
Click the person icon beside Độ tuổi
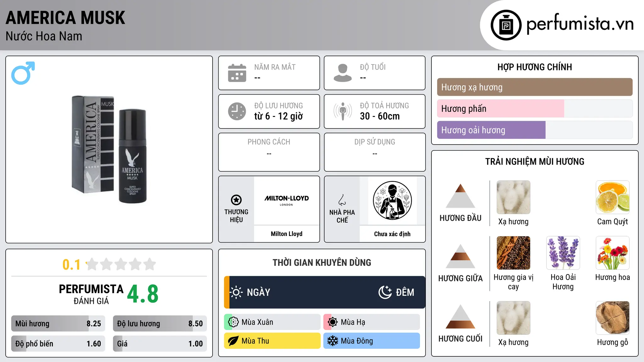(x=343, y=73)
